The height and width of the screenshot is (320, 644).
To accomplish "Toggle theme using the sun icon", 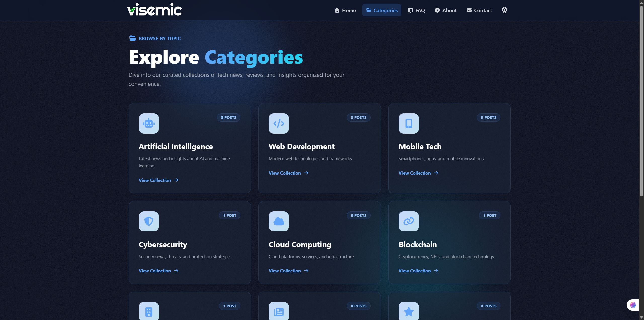I will [x=504, y=10].
